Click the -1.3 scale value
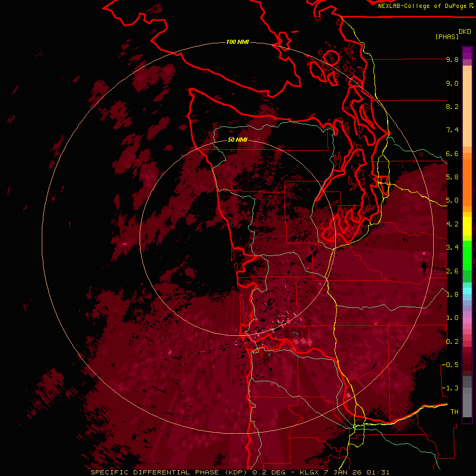 pos(450,388)
